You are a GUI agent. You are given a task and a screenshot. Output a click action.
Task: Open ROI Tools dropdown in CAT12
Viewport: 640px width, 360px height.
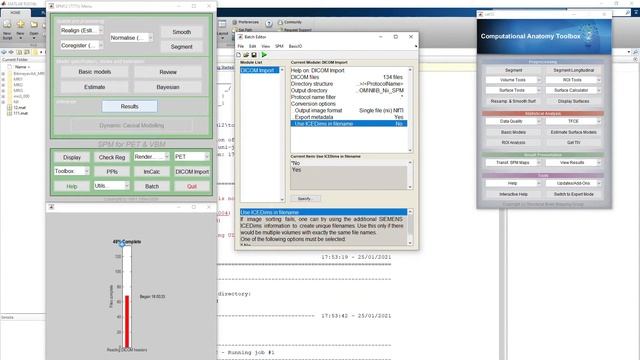(x=573, y=80)
